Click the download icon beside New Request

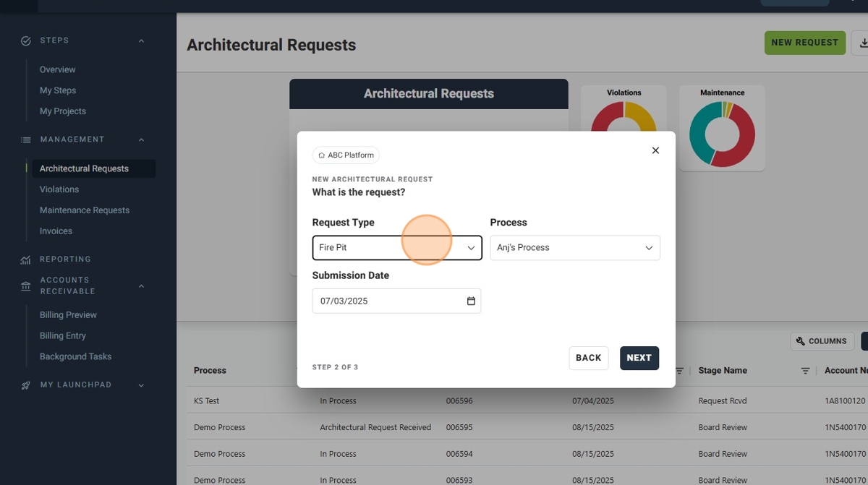pyautogui.click(x=862, y=43)
